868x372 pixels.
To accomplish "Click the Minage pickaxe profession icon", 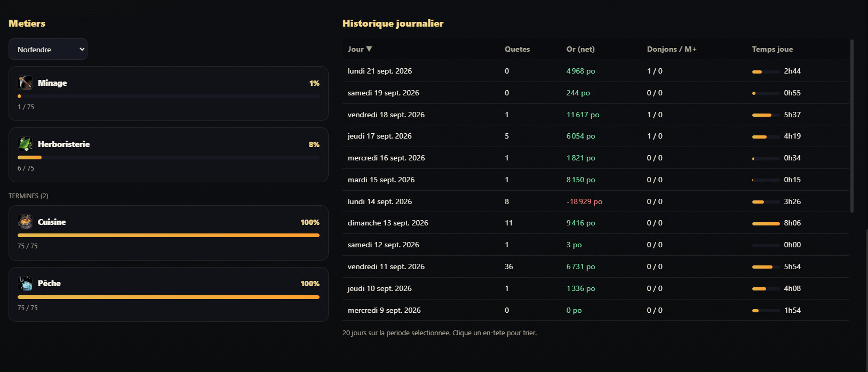I will coord(25,83).
